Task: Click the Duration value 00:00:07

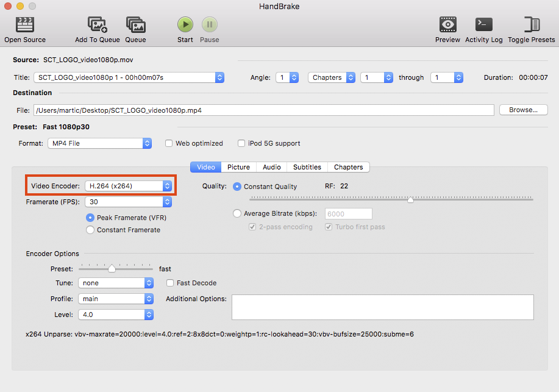Action: coord(533,77)
